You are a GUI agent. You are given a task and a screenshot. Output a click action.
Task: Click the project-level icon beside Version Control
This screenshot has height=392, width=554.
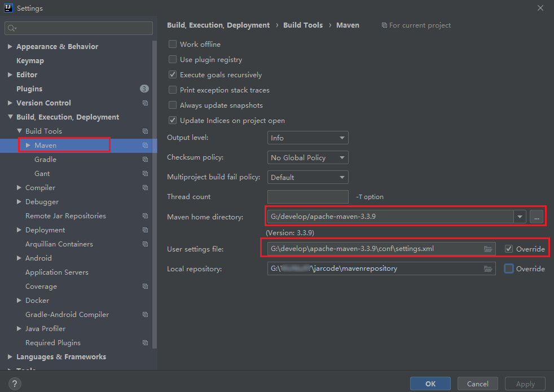(145, 103)
